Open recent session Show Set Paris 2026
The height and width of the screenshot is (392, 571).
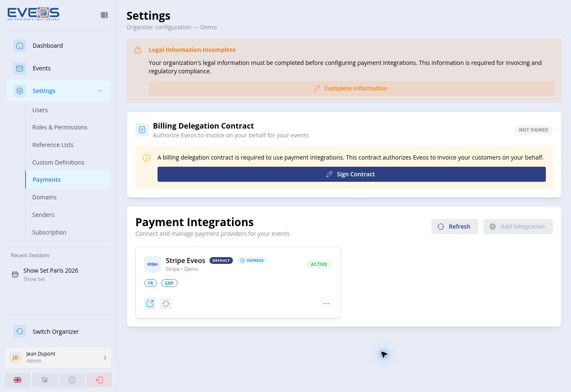[x=58, y=274]
